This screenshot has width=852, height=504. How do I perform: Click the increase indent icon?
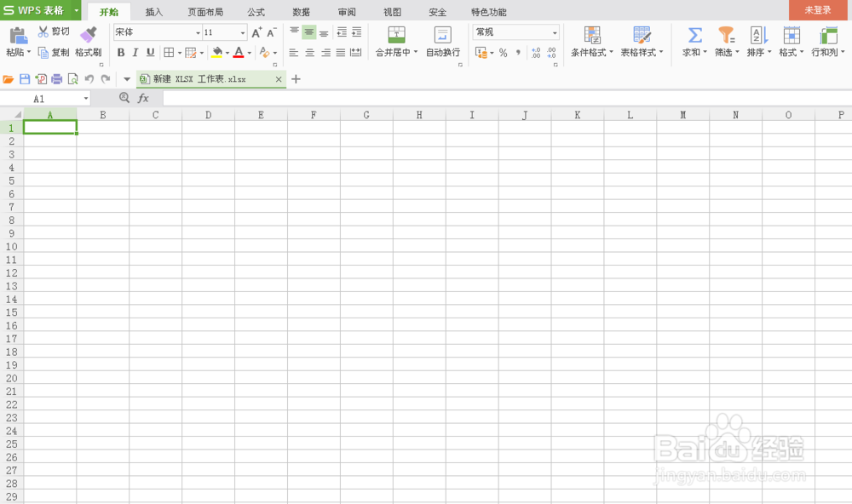point(356,32)
